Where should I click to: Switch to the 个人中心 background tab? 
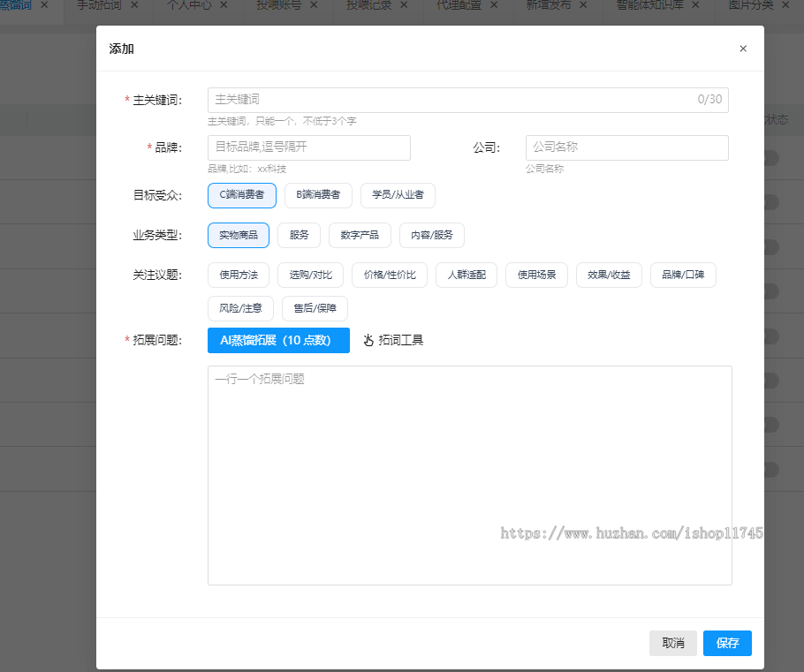(x=189, y=5)
